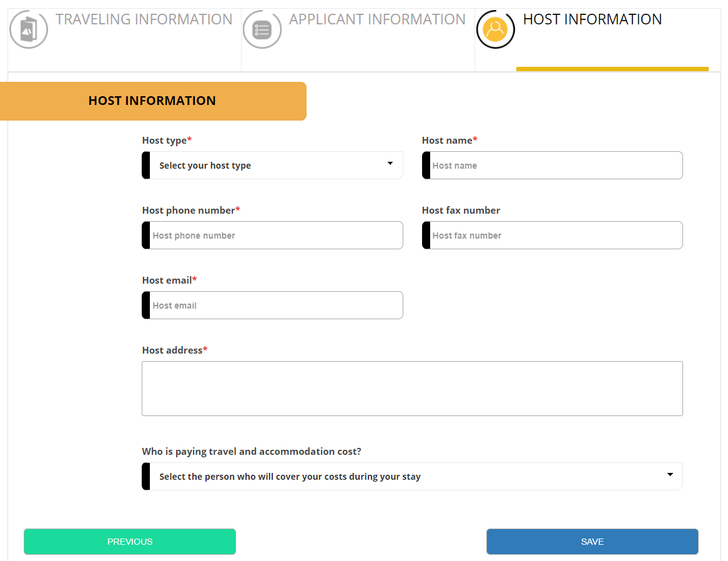Click the Traveling Information passport icon
Image resolution: width=728 pixels, height=561 pixels.
pyautogui.click(x=29, y=29)
